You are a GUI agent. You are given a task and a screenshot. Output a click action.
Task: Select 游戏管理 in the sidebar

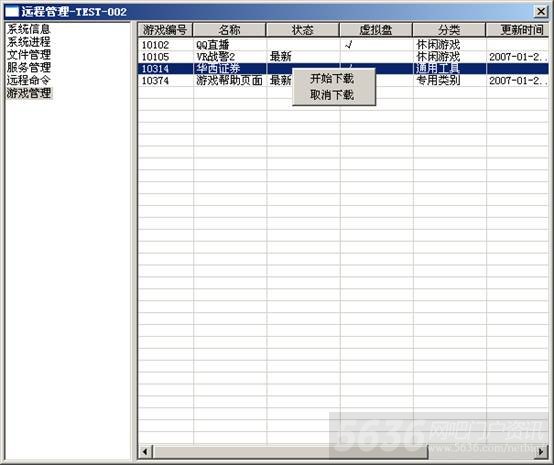29,93
